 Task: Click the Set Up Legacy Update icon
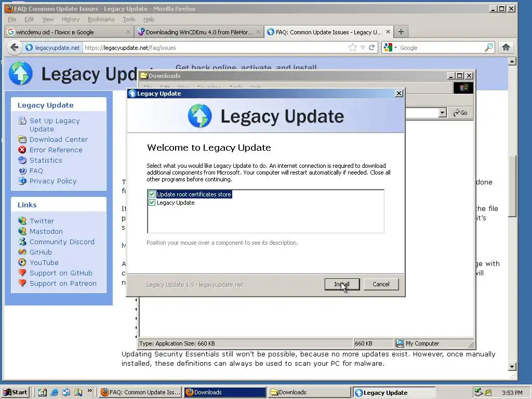click(22, 121)
